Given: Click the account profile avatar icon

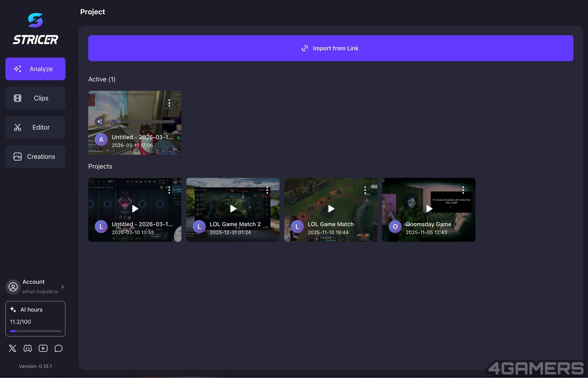Looking at the screenshot, I should pos(13,287).
